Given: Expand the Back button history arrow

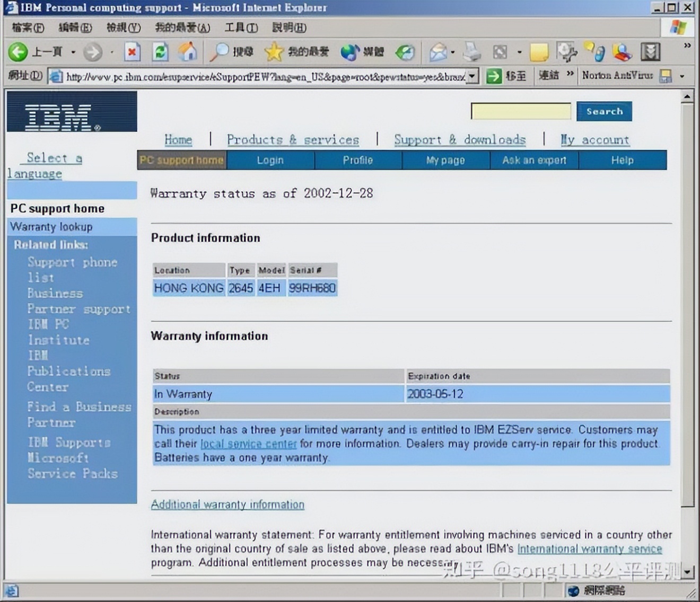Looking at the screenshot, I should tap(73, 52).
